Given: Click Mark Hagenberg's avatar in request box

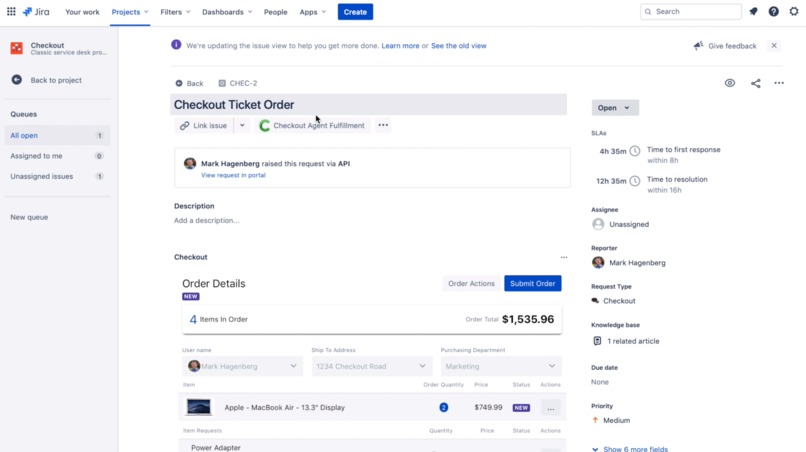Looking at the screenshot, I should tap(190, 163).
